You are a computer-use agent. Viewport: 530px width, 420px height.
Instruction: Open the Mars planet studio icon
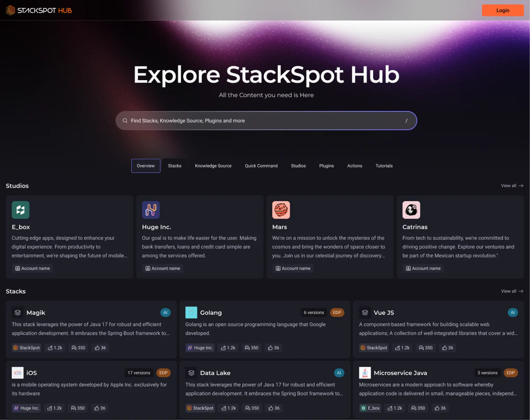(281, 210)
